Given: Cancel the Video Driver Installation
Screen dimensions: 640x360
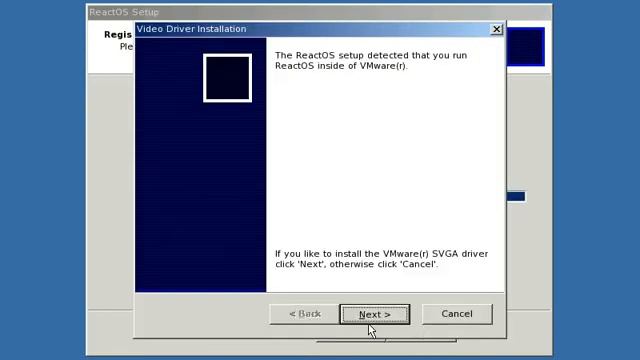Looking at the screenshot, I should [x=457, y=314].
